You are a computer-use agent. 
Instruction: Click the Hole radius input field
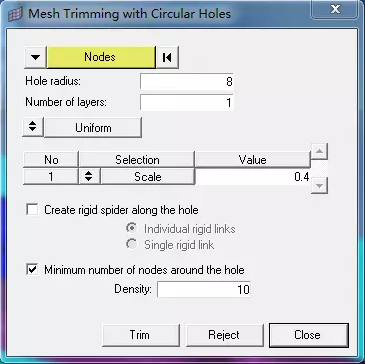[187, 82]
